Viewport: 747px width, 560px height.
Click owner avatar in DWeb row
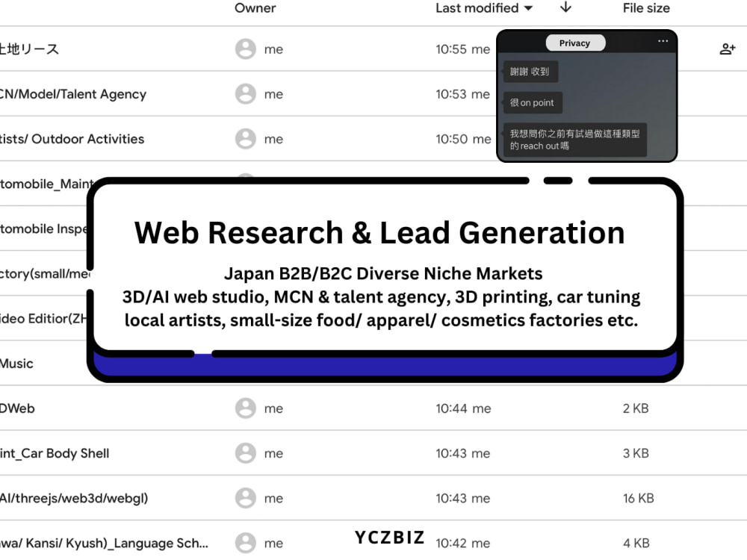246,408
